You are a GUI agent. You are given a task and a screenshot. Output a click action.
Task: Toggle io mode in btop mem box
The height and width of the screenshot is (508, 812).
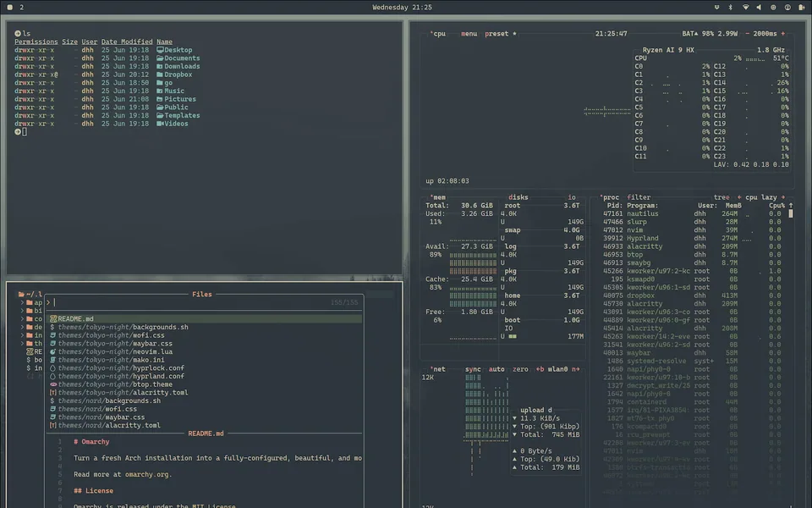tap(572, 197)
